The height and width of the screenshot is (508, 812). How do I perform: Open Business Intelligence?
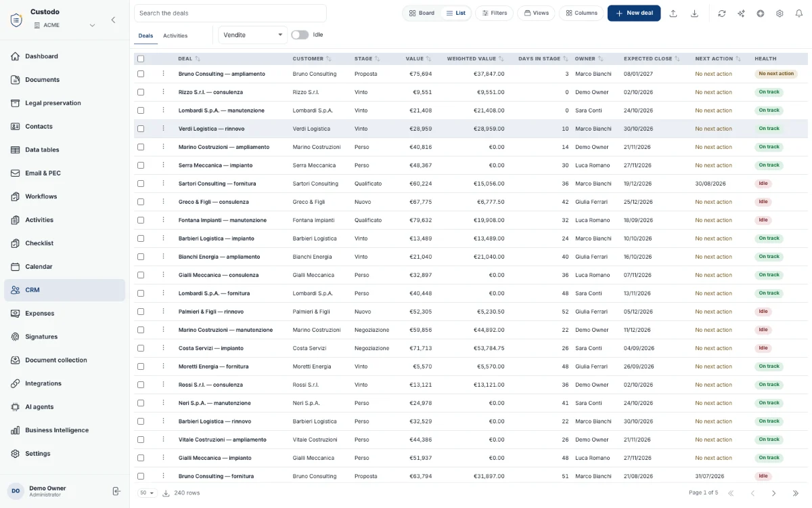tap(64, 430)
